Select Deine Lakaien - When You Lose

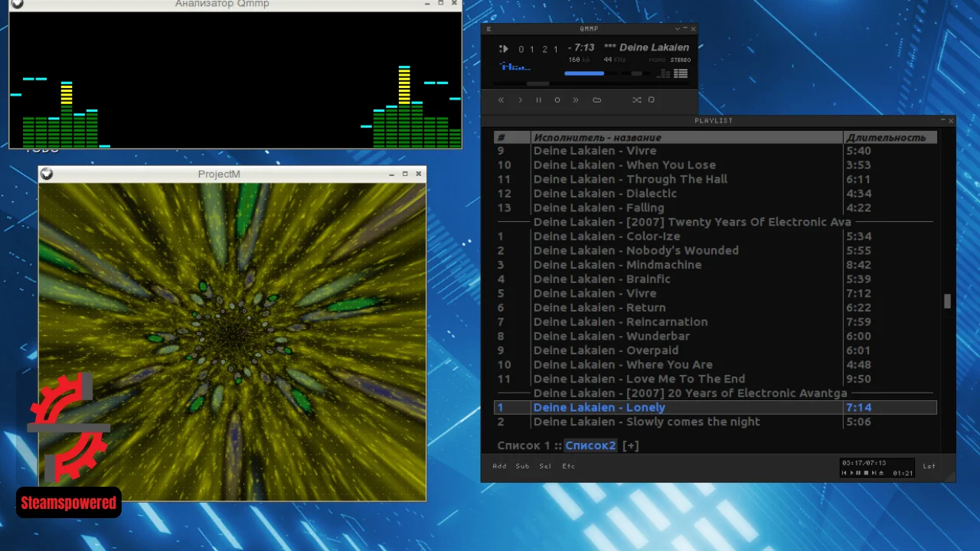715,165
